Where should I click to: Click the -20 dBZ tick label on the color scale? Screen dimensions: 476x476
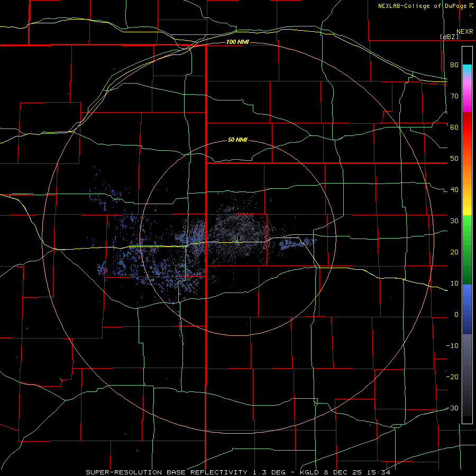point(452,377)
